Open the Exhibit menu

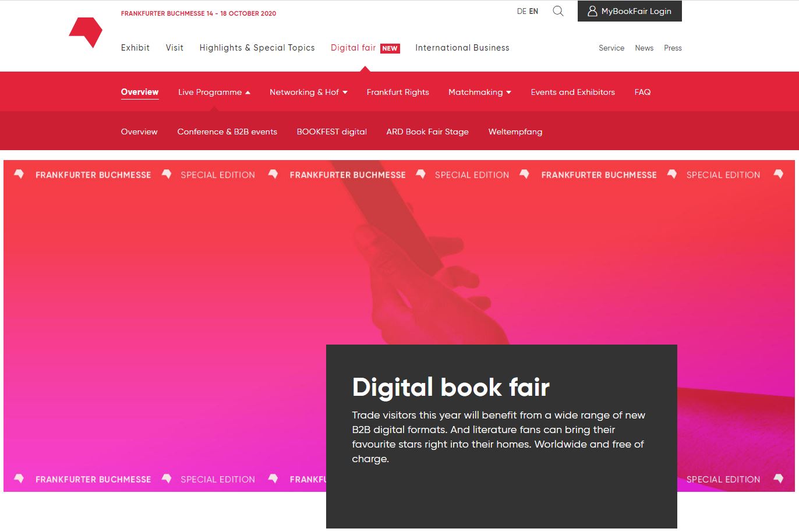tap(135, 48)
